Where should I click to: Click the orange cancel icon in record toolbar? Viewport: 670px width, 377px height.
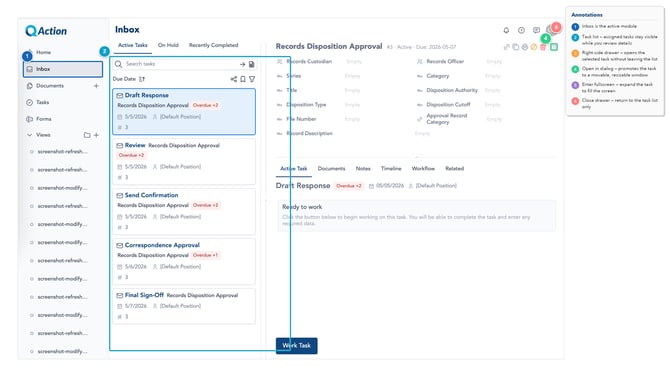[534, 47]
